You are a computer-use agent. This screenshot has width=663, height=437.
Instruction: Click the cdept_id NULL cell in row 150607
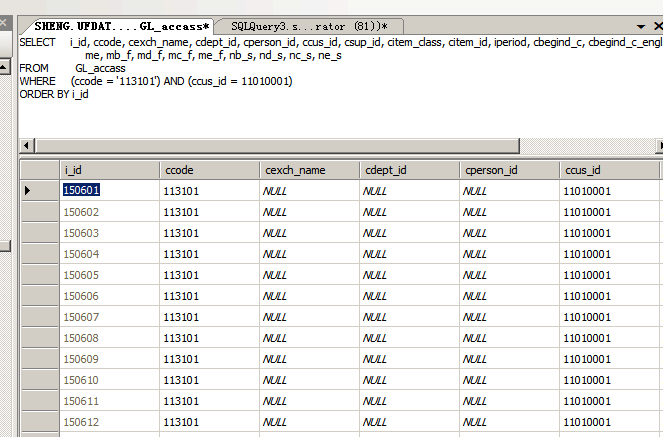[409, 317]
